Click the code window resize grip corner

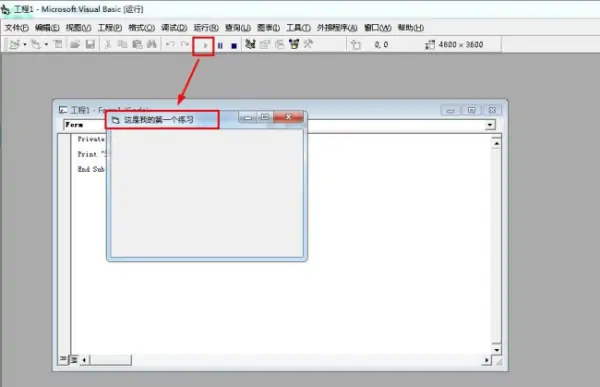click(499, 361)
